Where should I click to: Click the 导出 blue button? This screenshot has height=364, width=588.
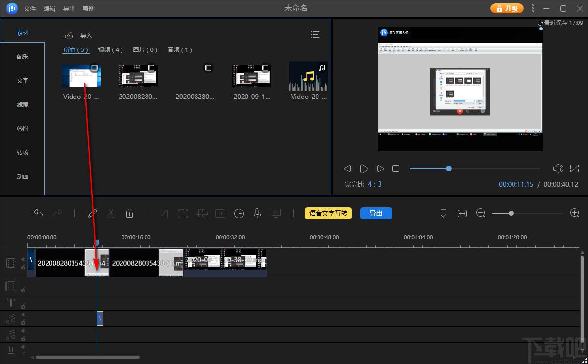(376, 213)
